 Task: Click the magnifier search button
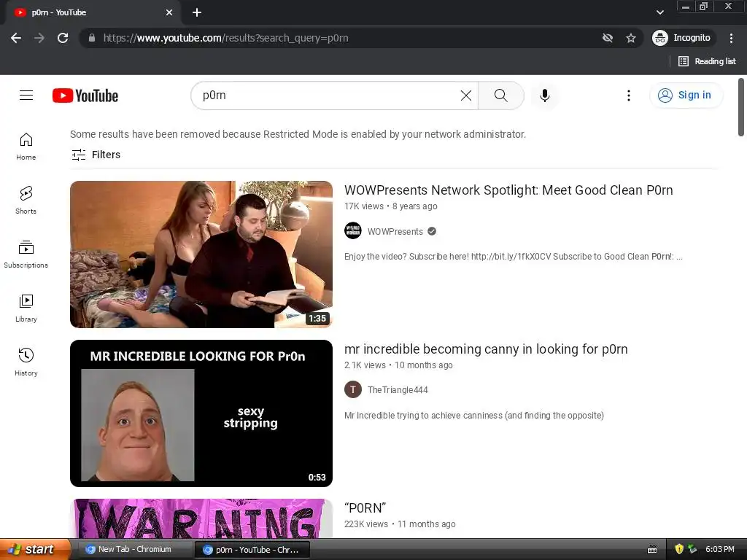(500, 96)
